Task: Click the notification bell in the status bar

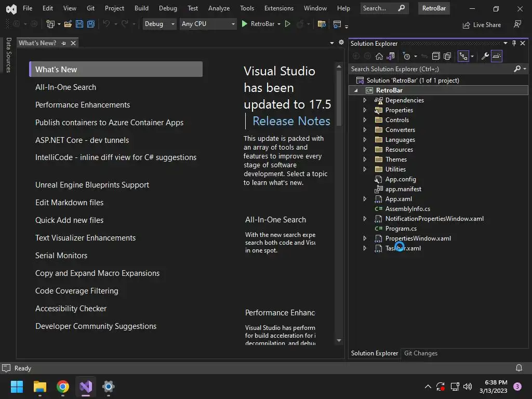Action: 519,368
